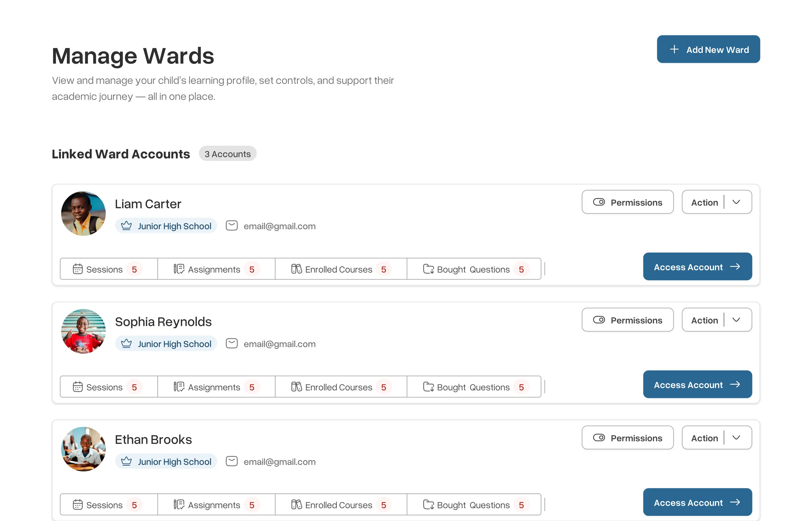This screenshot has height=521, width=812.
Task: Click the folder icon in Liam Carter's Bought Questions
Action: pyautogui.click(x=428, y=269)
